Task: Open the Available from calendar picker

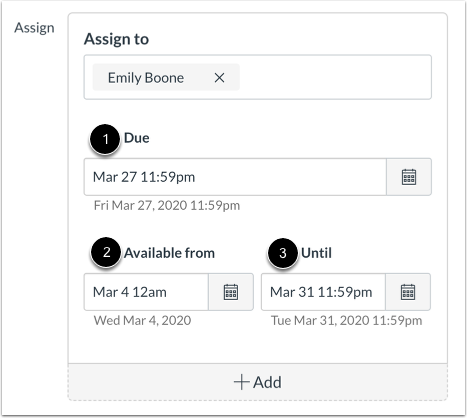Action: coord(231,292)
